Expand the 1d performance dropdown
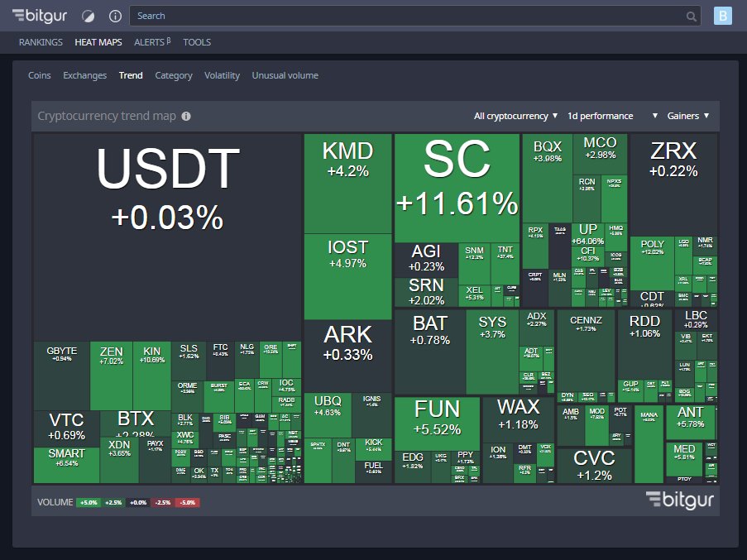Viewport: 747px width, 560px height. tap(612, 116)
